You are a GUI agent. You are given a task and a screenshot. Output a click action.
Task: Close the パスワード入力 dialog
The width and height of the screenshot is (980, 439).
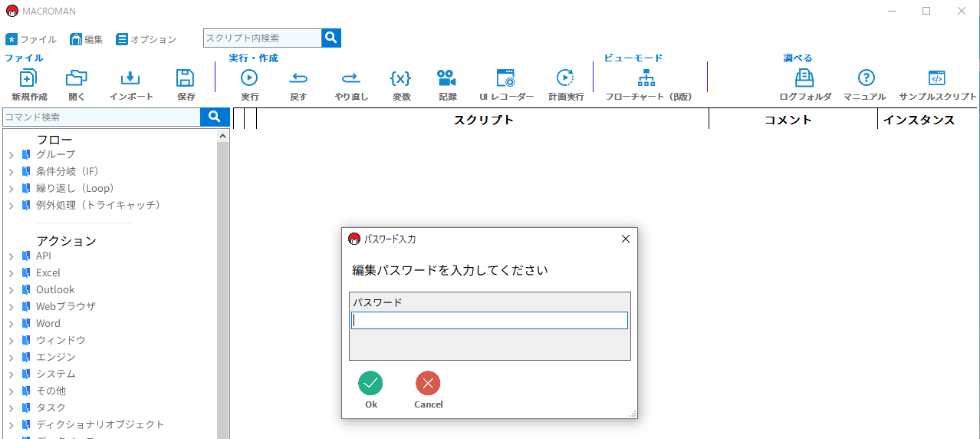click(626, 239)
